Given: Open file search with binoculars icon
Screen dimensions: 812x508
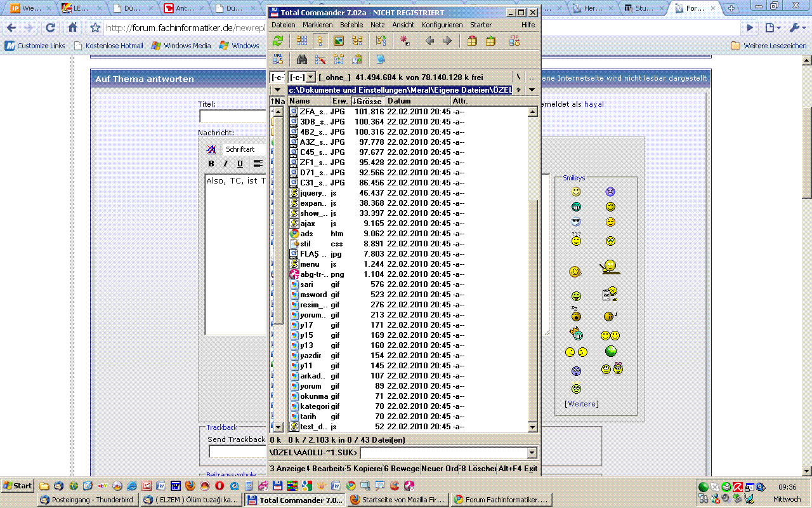Looking at the screenshot, I should tap(302, 59).
